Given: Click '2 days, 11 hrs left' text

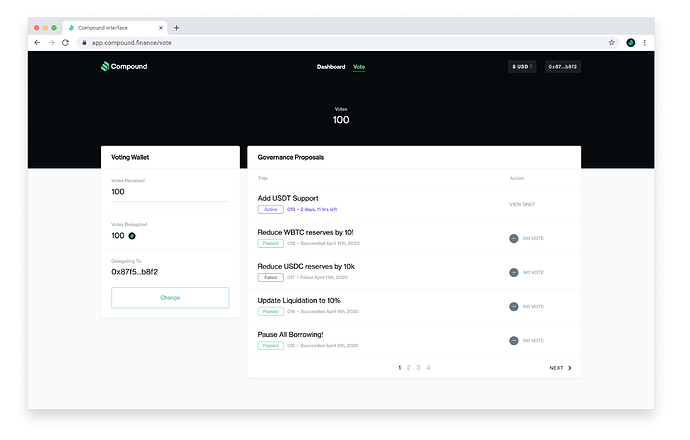Looking at the screenshot, I should point(319,209).
